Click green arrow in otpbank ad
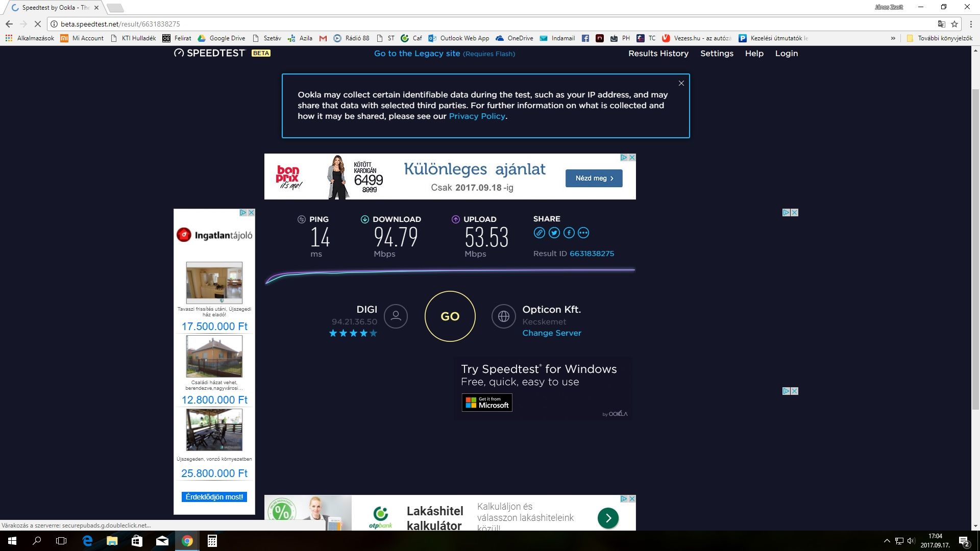Viewport: 980px width, 551px height. tap(608, 518)
